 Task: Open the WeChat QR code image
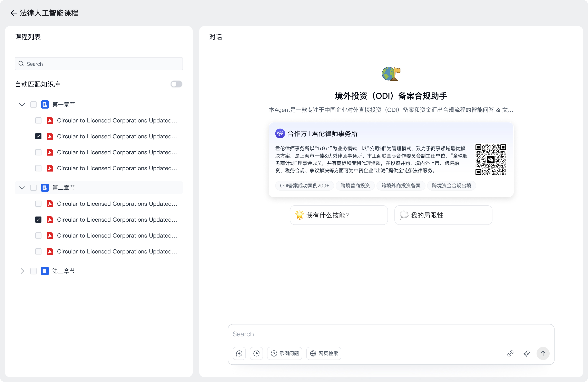[x=491, y=160]
